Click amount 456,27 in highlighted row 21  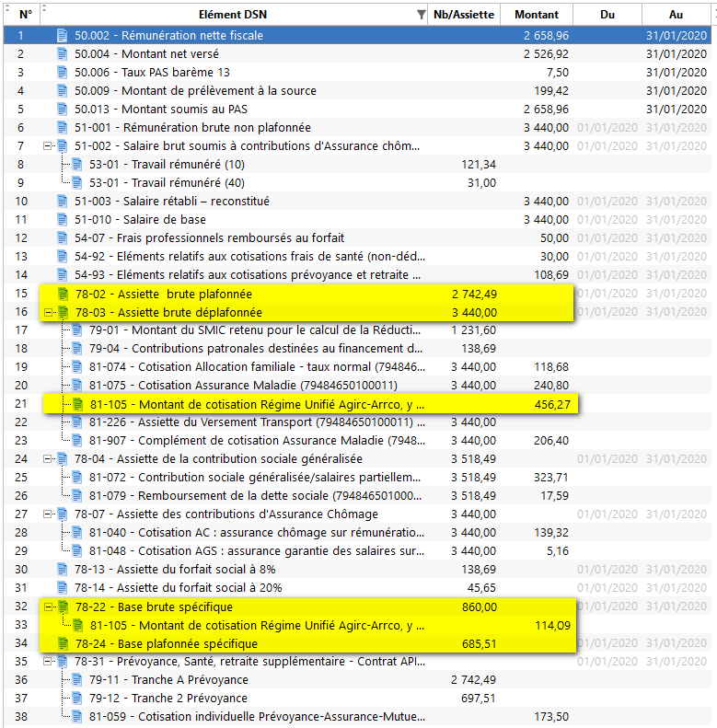coord(552,404)
